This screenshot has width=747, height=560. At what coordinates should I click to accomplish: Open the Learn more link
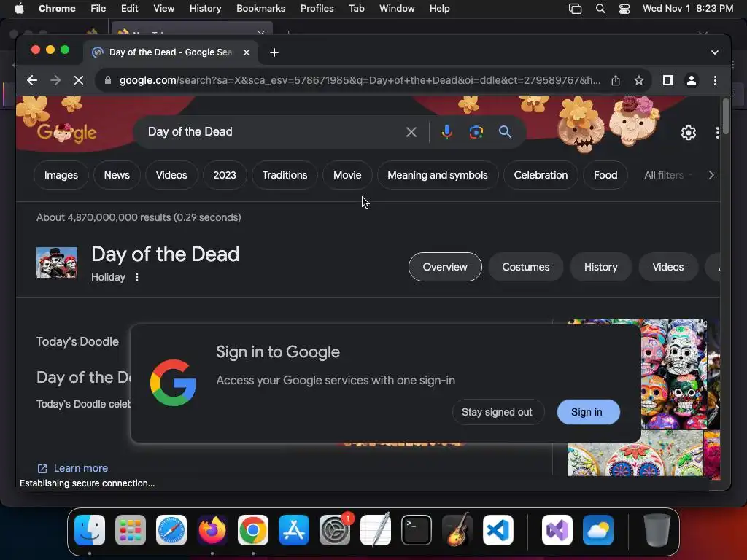click(x=80, y=469)
